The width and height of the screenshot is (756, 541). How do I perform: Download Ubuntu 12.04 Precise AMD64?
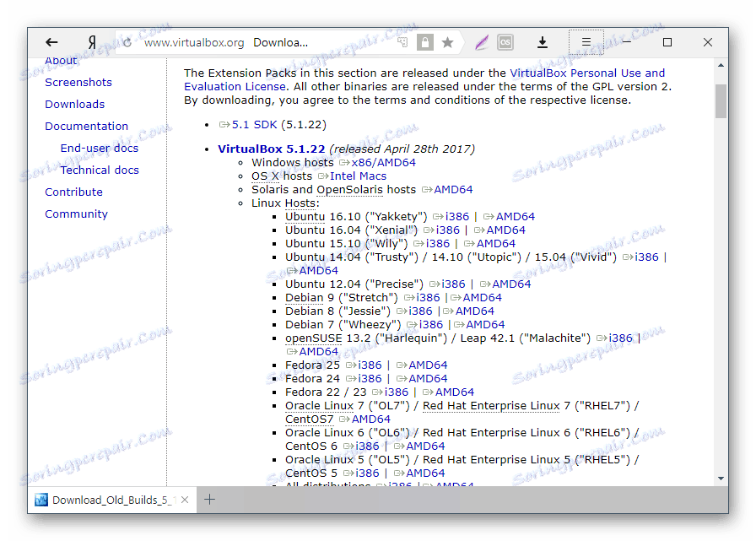[x=511, y=284]
